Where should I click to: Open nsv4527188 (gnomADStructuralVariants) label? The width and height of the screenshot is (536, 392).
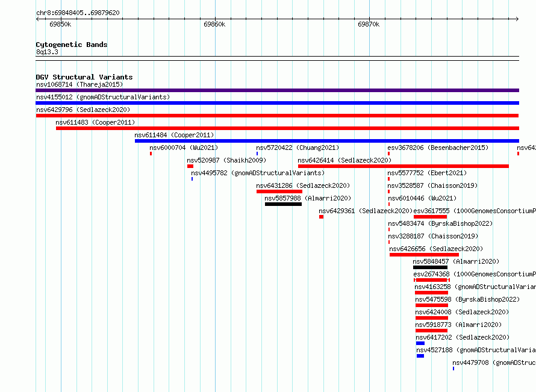pos(476,350)
